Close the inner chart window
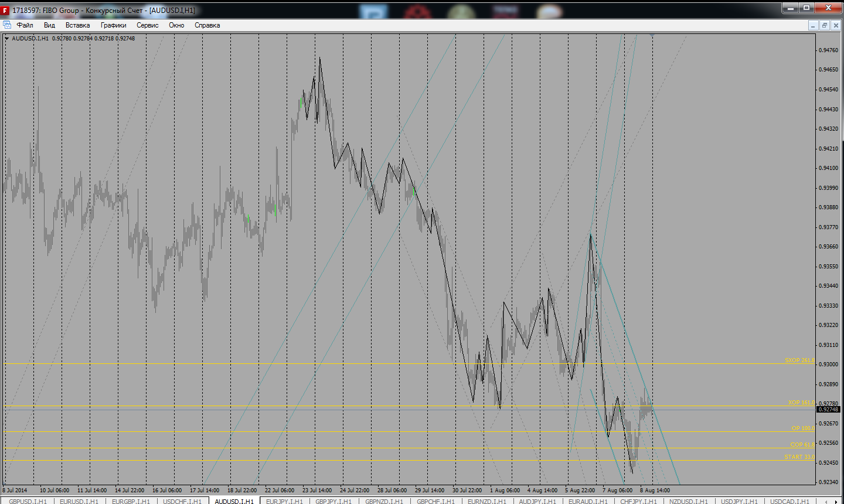Image resolution: width=844 pixels, height=504 pixels. (x=836, y=25)
